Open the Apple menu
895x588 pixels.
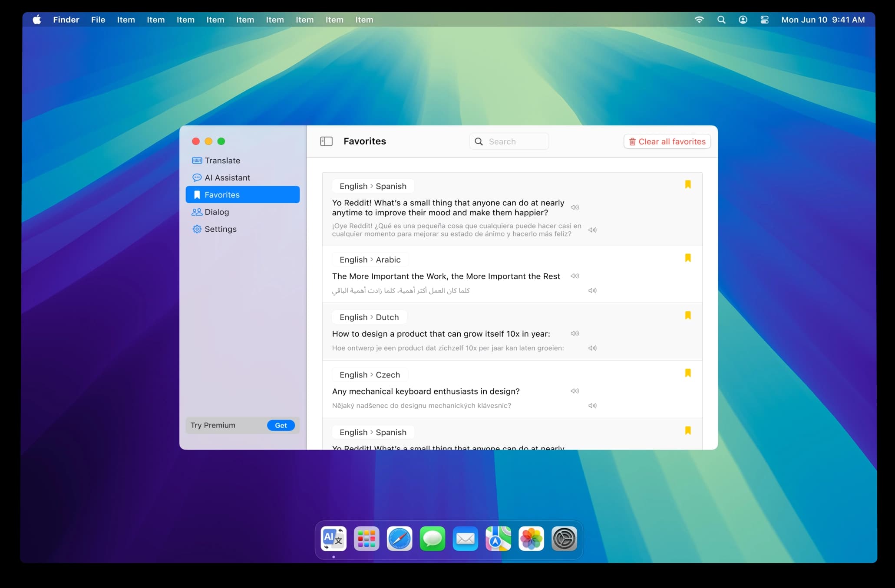[37, 20]
